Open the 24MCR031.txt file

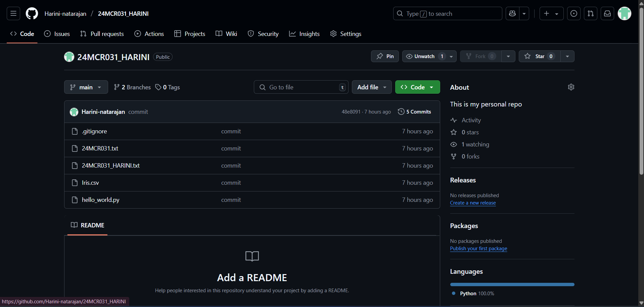(100, 148)
